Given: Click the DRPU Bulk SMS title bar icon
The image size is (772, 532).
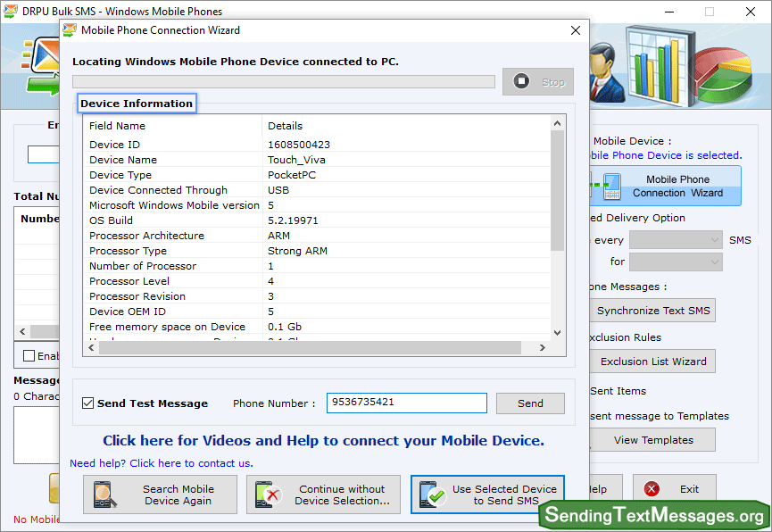Looking at the screenshot, I should point(11,11).
